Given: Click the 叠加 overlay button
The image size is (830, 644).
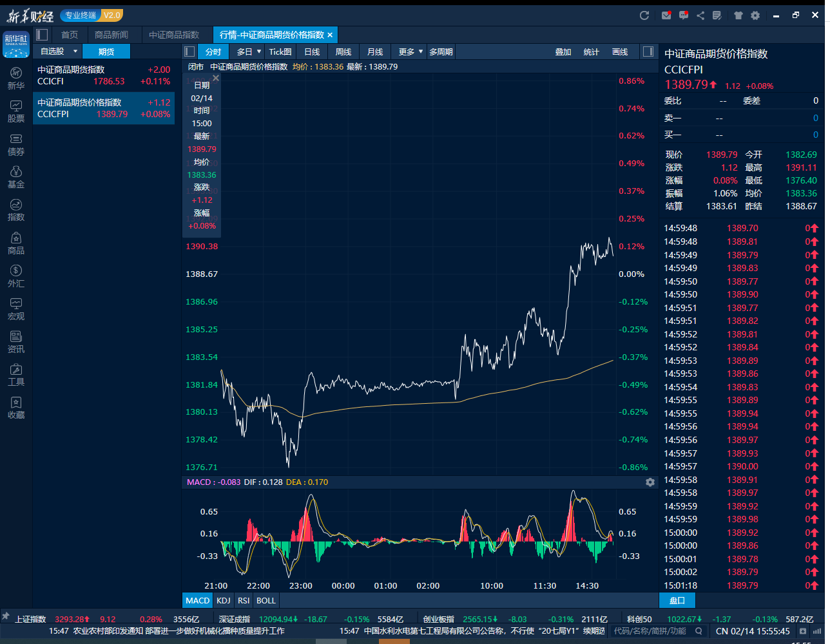Looking at the screenshot, I should (563, 52).
